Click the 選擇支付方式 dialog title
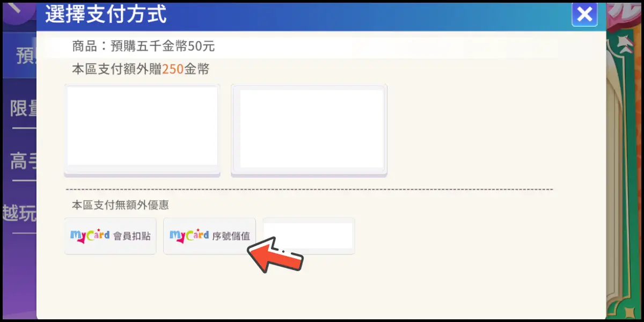Viewport: 644px width, 322px height. tap(106, 14)
